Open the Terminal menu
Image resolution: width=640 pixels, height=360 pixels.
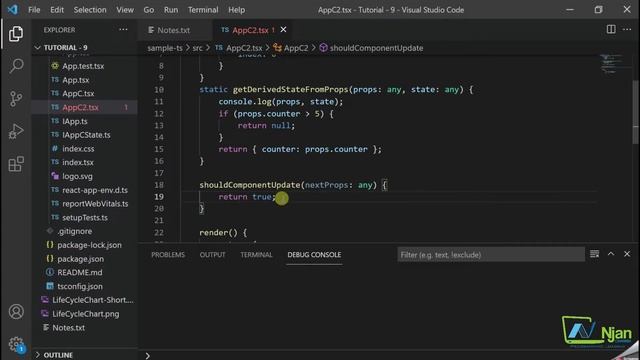(x=203, y=10)
